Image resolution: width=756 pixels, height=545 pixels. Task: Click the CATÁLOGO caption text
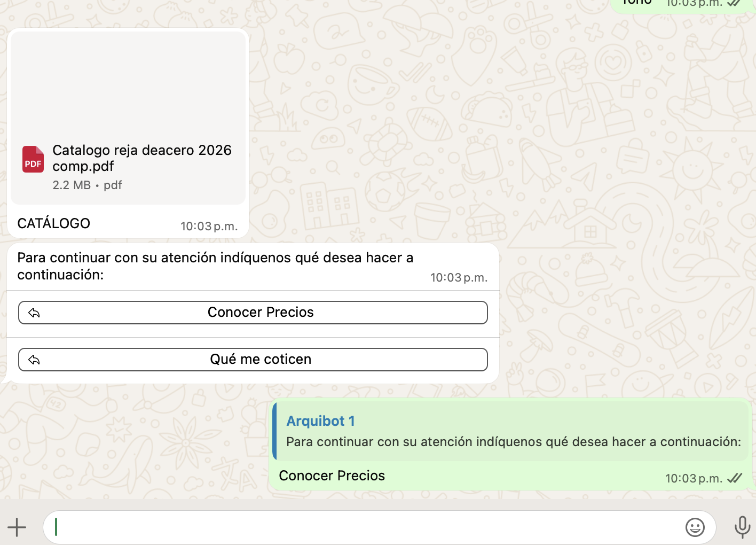[x=54, y=223]
